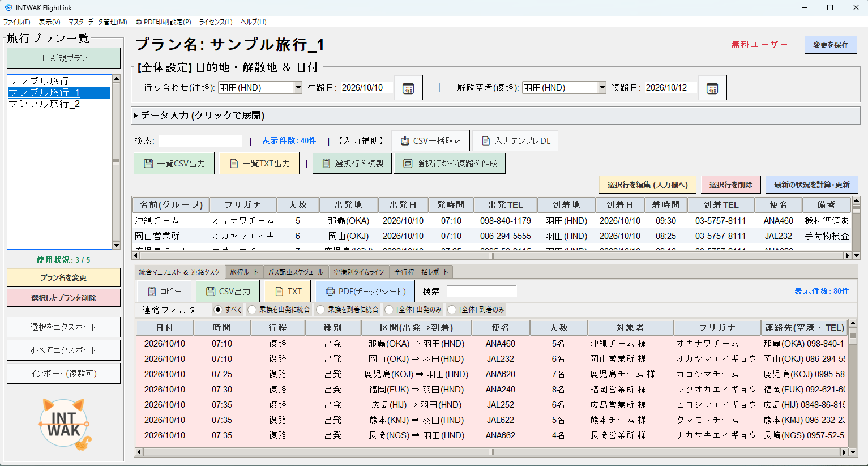Open the 待ち合わせ(往路) airport dropdown
This screenshot has height=466, width=868.
[x=298, y=88]
